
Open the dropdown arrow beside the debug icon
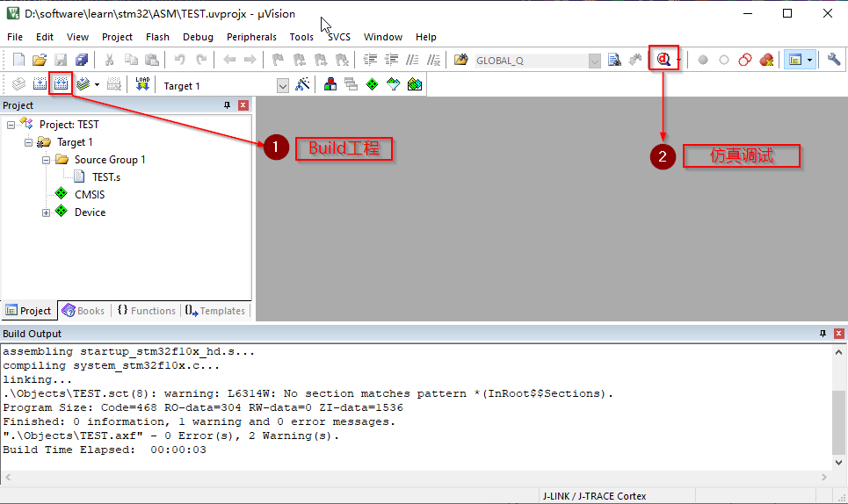(x=678, y=60)
